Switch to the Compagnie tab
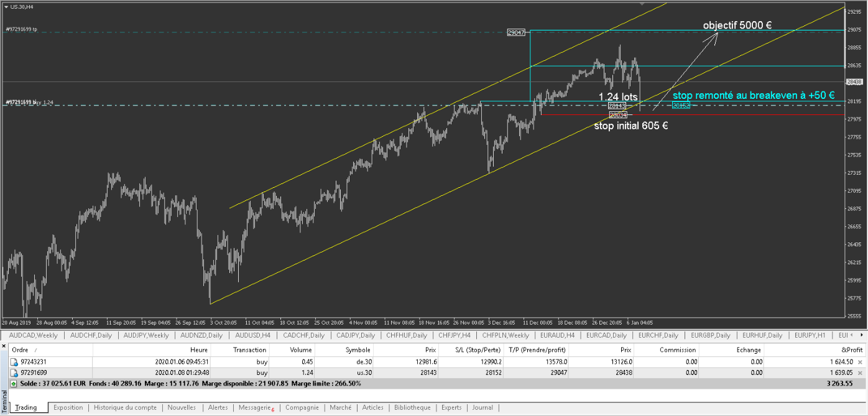 [x=302, y=407]
